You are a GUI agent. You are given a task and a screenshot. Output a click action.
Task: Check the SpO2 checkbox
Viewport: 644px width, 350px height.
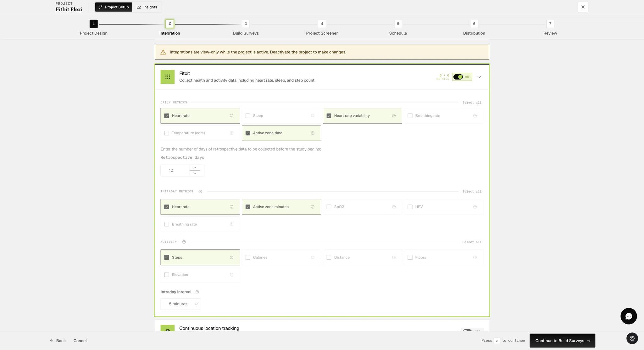click(329, 207)
